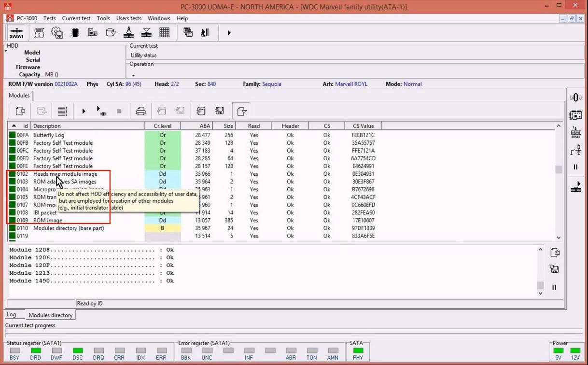Click the stacked windows icon in toolbar
Image resolution: width=588 pixels, height=365 pixels.
click(x=188, y=33)
